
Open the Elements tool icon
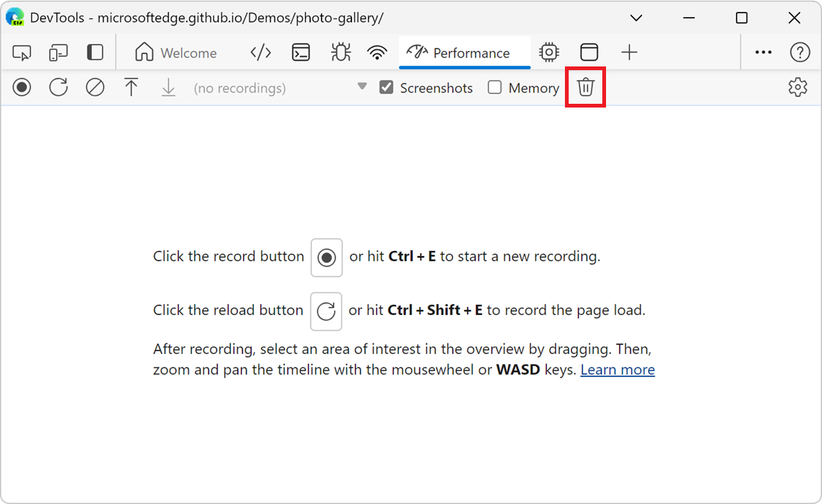click(x=260, y=53)
